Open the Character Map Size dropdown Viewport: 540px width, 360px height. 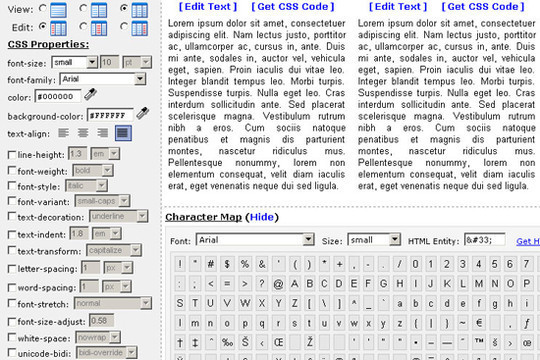coord(374,239)
